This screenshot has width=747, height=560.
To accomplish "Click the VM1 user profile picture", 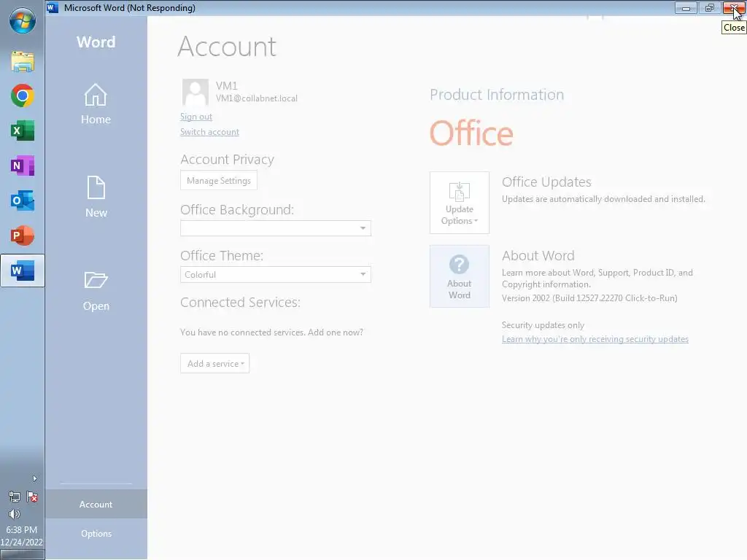I will pyautogui.click(x=196, y=93).
